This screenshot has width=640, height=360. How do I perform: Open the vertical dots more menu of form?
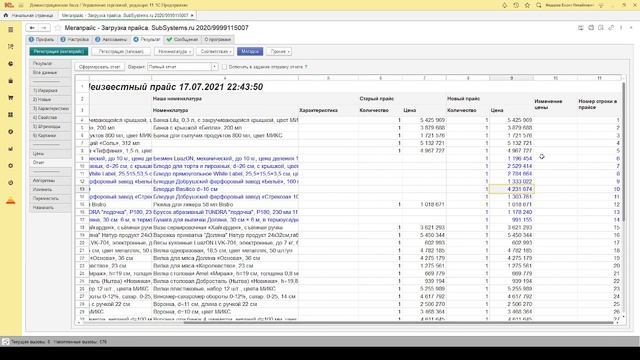point(621,28)
